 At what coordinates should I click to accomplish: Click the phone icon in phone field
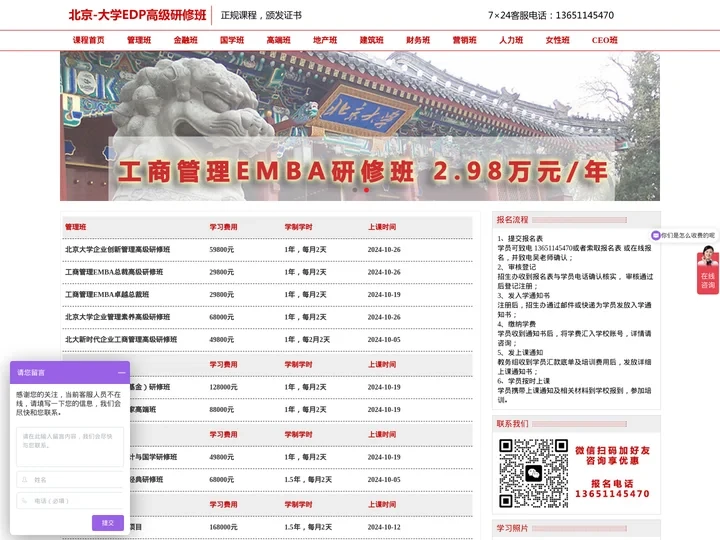point(24,501)
